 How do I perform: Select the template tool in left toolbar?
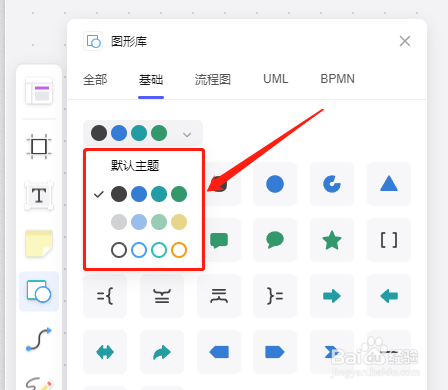click(x=39, y=91)
